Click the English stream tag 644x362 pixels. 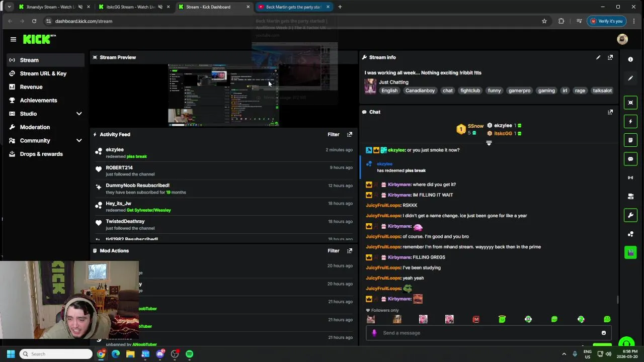click(389, 90)
